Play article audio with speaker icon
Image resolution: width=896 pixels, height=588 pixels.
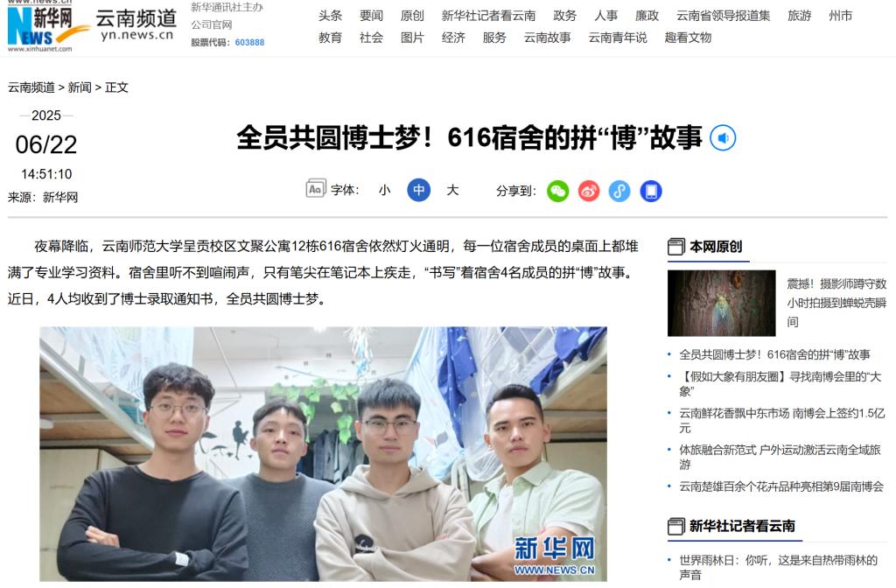(x=722, y=137)
